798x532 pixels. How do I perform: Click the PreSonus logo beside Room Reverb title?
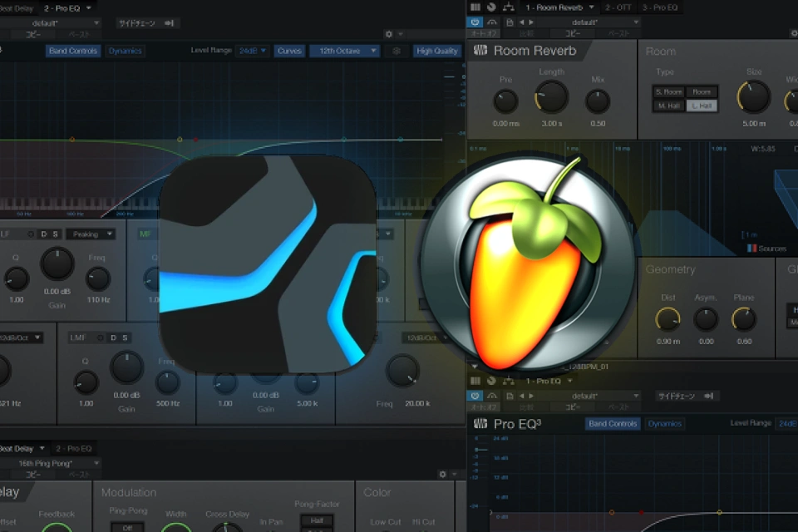click(x=480, y=51)
